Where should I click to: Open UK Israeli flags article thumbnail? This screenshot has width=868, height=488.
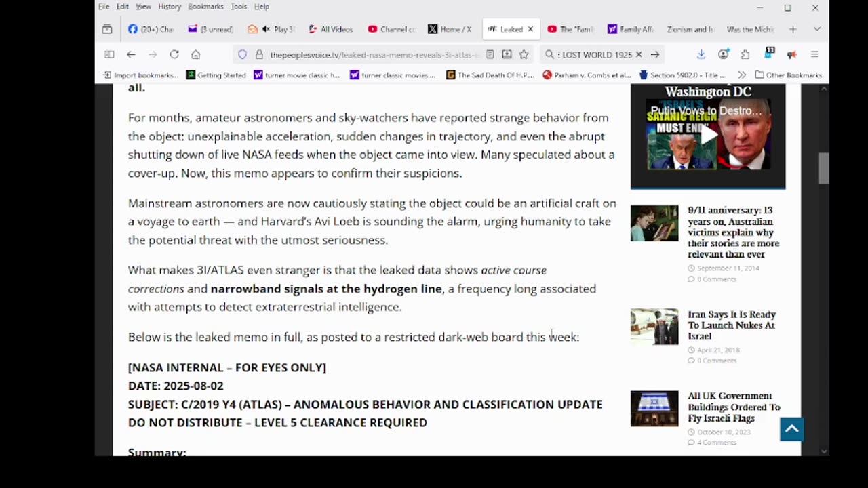point(654,409)
